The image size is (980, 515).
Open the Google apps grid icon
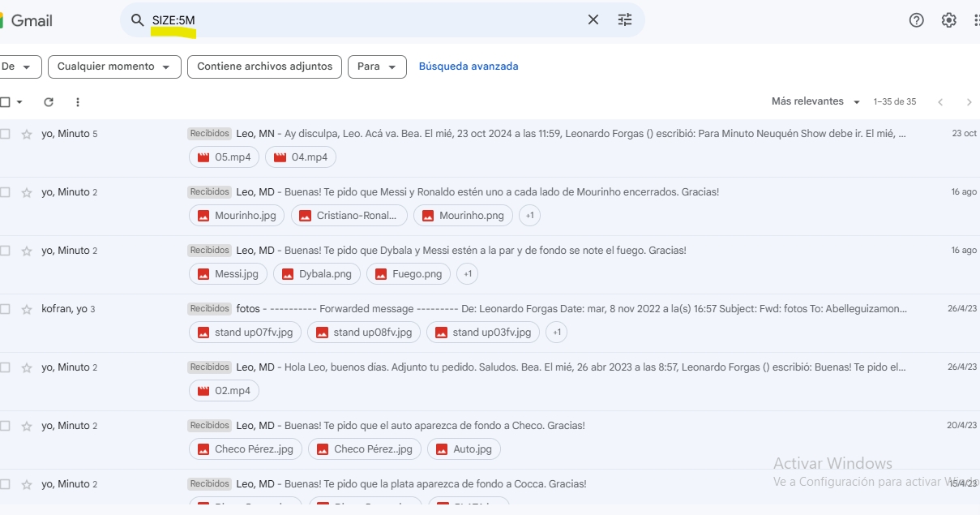[977, 20]
